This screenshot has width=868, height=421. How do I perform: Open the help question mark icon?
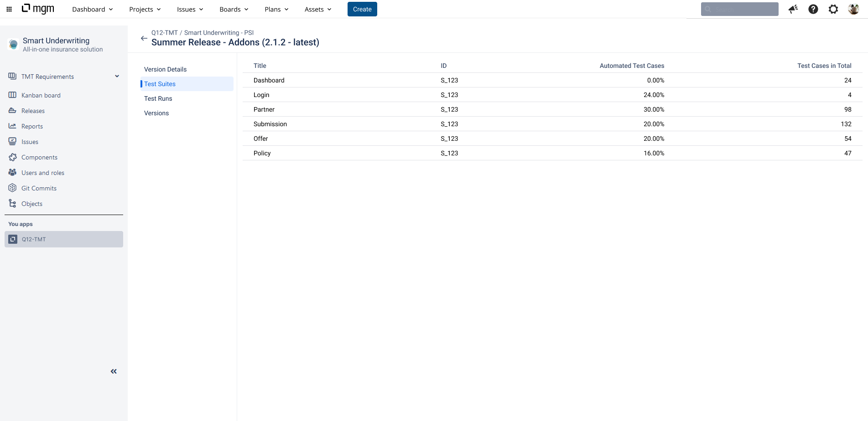click(x=813, y=9)
